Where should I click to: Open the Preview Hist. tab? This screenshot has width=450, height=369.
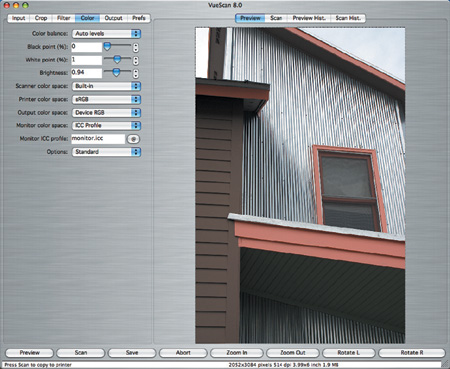pos(309,18)
